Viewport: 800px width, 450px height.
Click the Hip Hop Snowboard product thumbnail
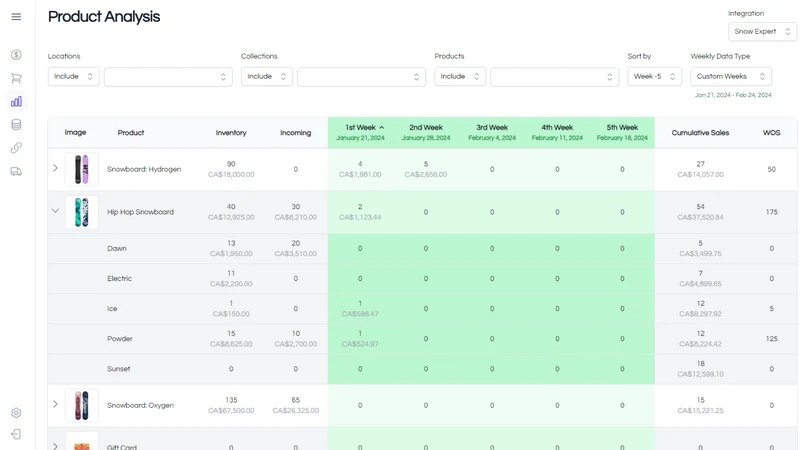82,212
